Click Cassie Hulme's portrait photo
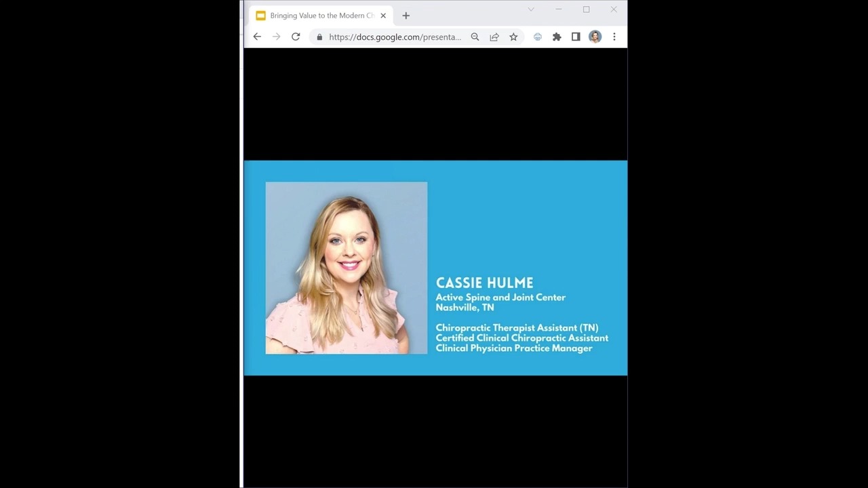Screen dimensions: 868x488 tap(347, 268)
